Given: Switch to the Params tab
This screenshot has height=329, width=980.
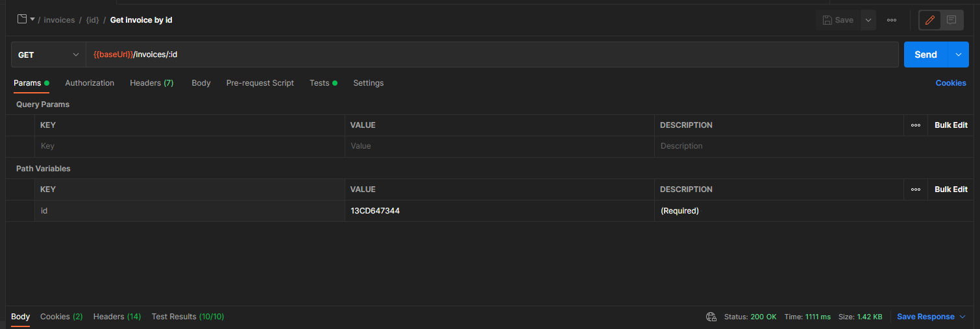Looking at the screenshot, I should coord(31,83).
